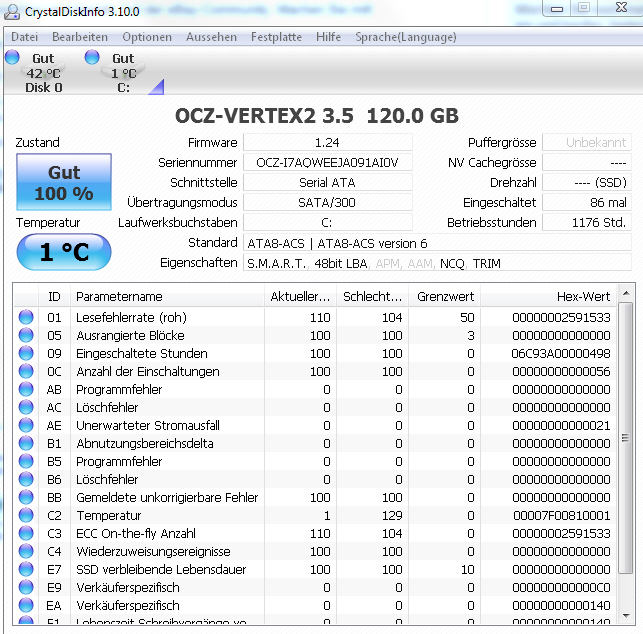Open the Datei menu
Viewport: 643px width, 634px height.
click(24, 37)
